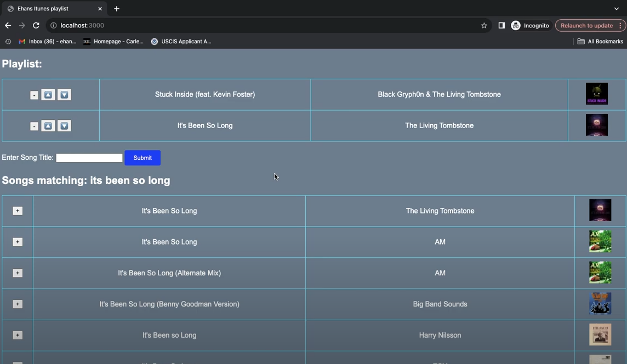This screenshot has width=627, height=364.
Task: Remove It's Been So Long from playlist
Action: point(35,126)
